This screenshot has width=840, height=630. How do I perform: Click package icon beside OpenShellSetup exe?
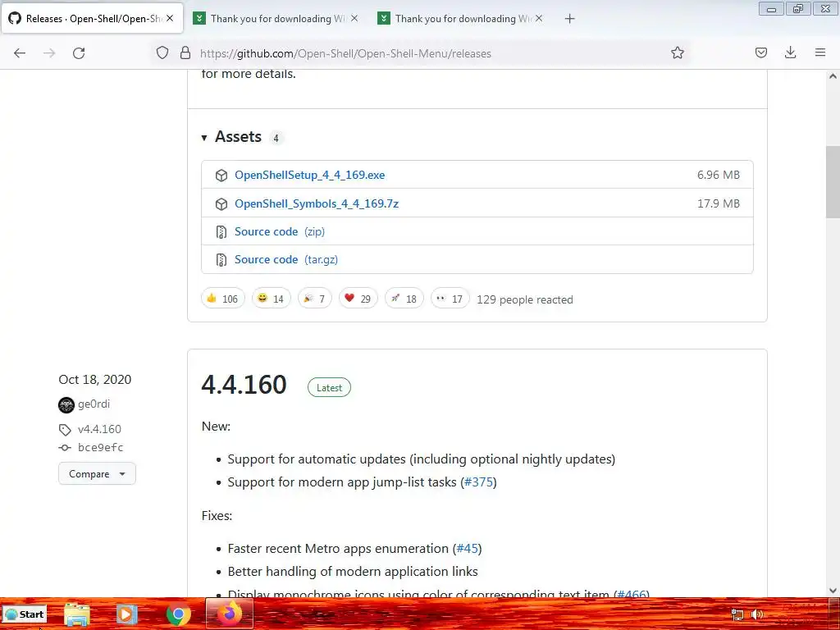point(221,176)
